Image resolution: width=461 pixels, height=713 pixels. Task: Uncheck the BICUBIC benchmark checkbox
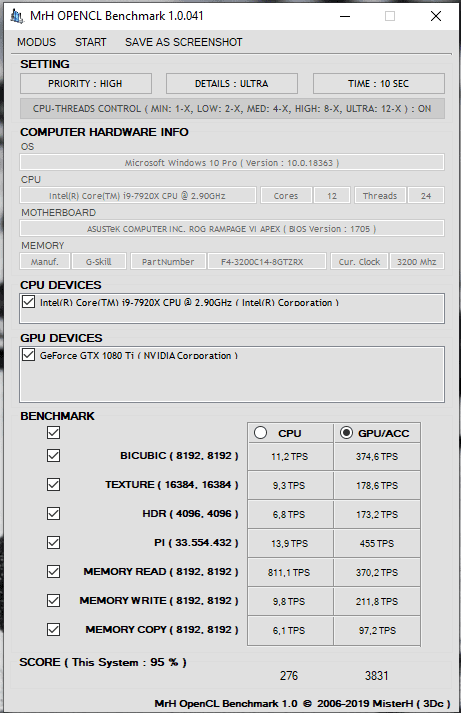pyautogui.click(x=54, y=455)
